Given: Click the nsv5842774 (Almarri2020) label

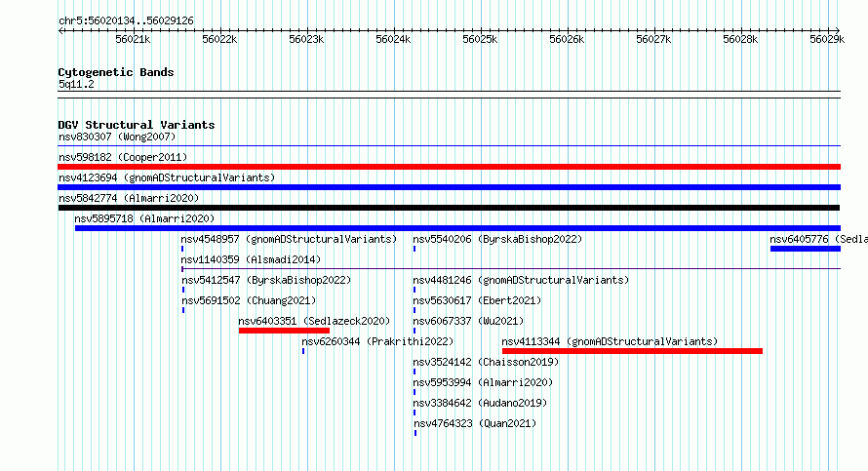Looking at the screenshot, I should coord(129,198).
